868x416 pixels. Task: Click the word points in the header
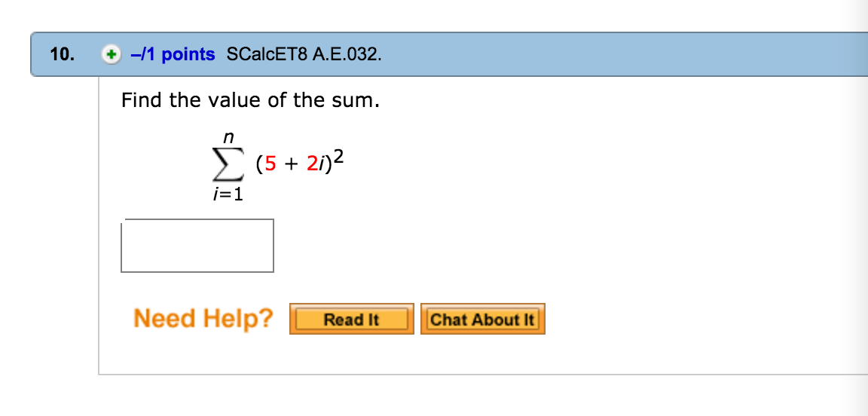tap(188, 54)
